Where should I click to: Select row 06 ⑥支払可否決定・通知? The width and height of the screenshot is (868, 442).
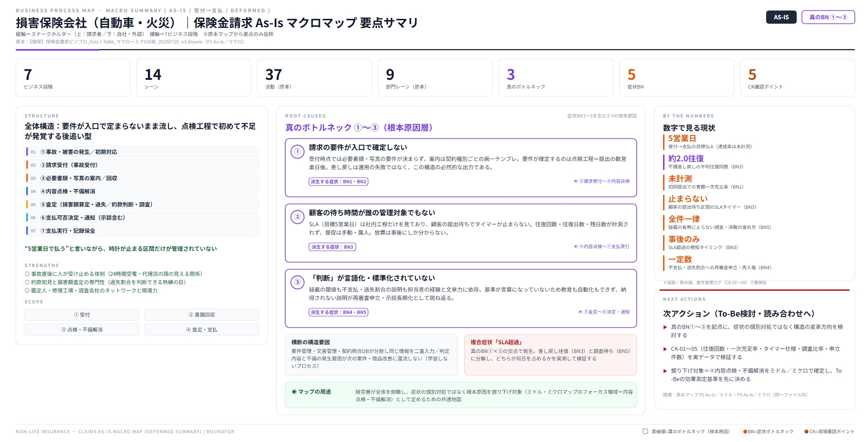(143, 217)
